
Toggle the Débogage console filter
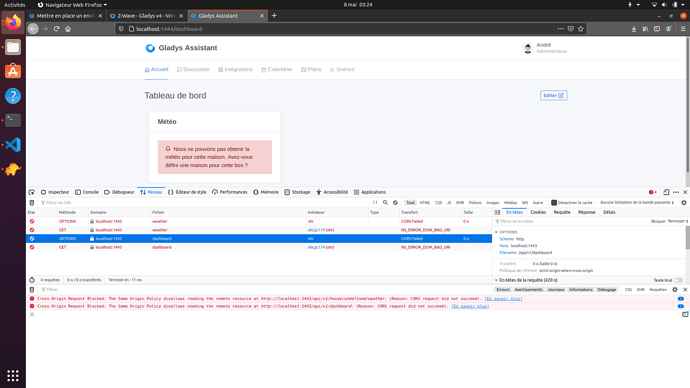pos(606,290)
